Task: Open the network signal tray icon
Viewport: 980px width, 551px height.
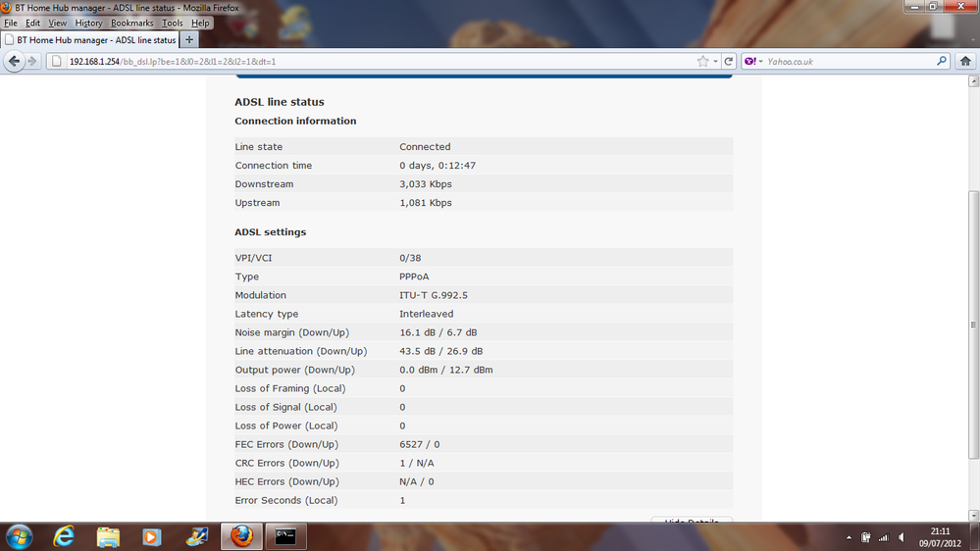Action: [883, 537]
